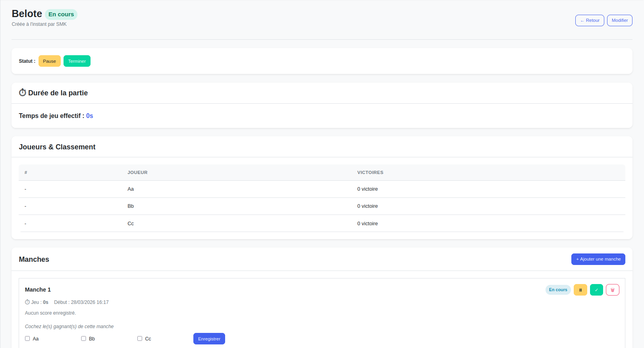Click the 0s effective play time value

90,116
